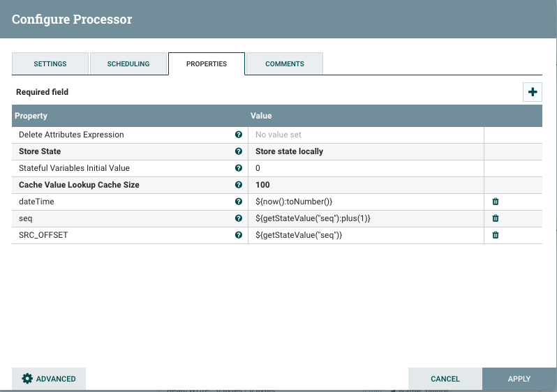This screenshot has height=392, width=557.
Task: Click help icon for Cache Value Lookup Cache Size
Action: pyautogui.click(x=239, y=185)
